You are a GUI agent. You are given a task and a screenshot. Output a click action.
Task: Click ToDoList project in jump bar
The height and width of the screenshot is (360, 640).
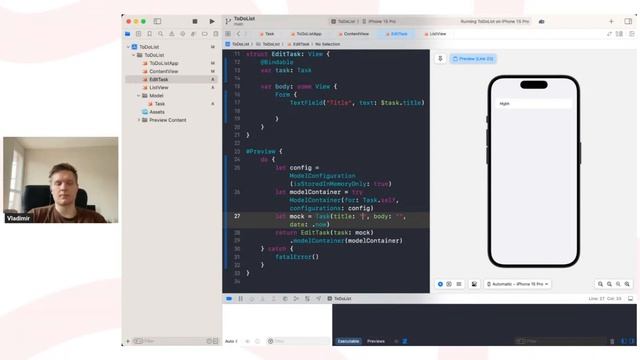238,44
